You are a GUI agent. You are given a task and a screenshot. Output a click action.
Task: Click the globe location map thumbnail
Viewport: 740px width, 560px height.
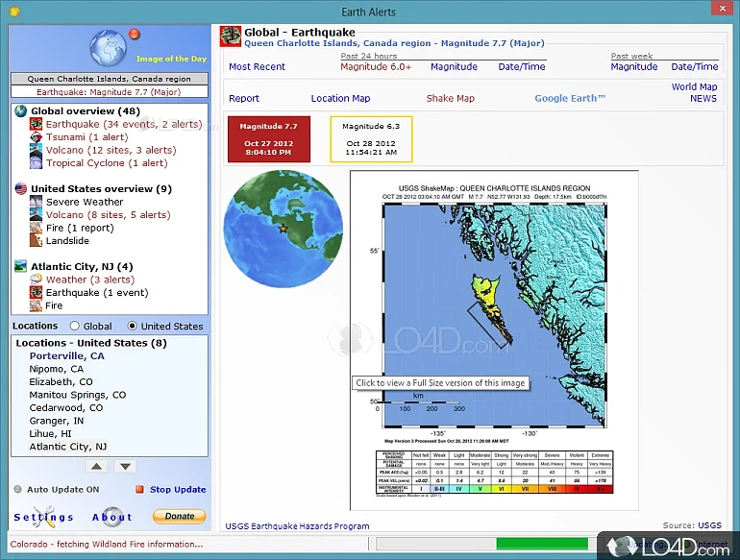pyautogui.click(x=284, y=229)
